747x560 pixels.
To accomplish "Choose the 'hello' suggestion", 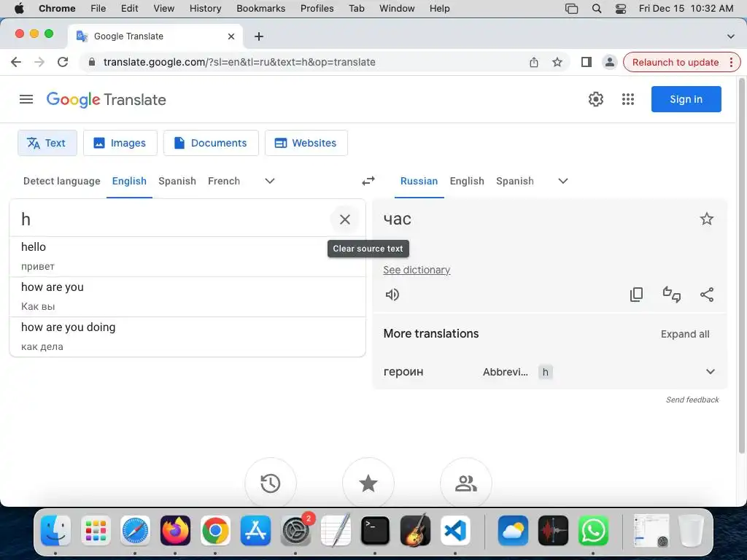I will tap(187, 257).
